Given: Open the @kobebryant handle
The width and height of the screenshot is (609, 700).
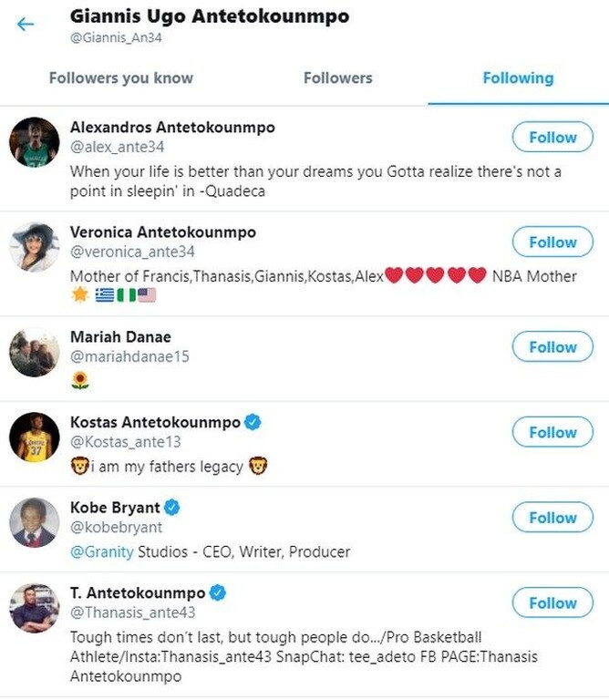Looking at the screenshot, I should click(x=116, y=527).
